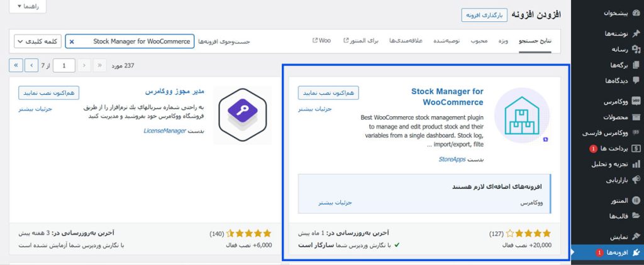Expand the Help (راهنما) dropdown
This screenshot has width=644, height=265.
pyautogui.click(x=28, y=6)
